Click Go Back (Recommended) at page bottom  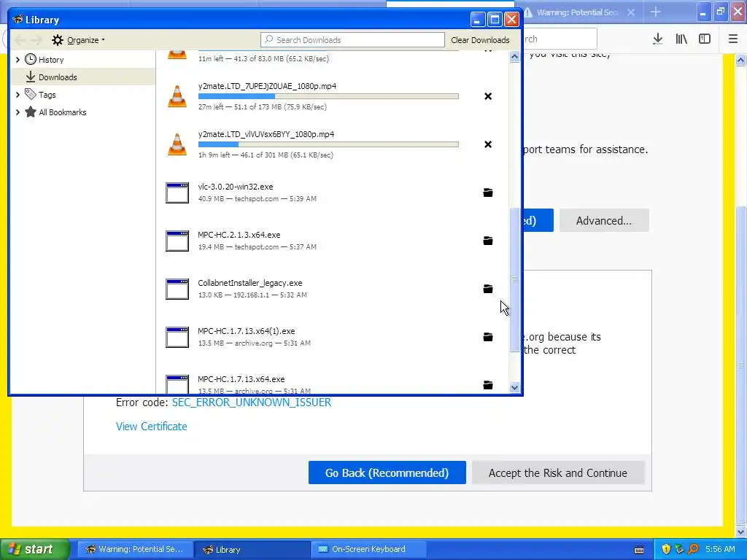point(387,472)
